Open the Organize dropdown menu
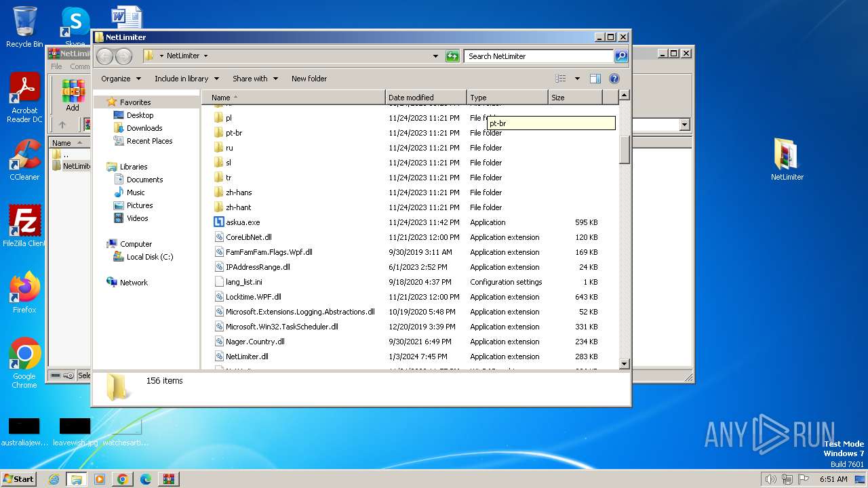The image size is (868, 488). pyautogui.click(x=121, y=79)
